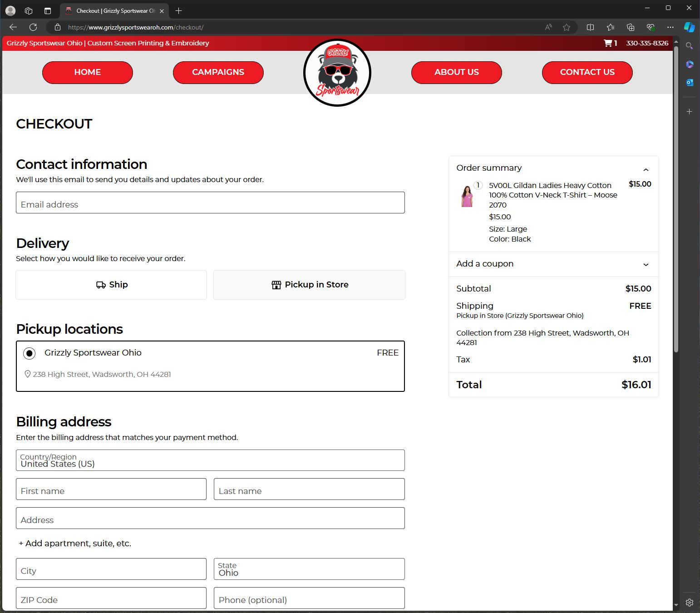
Task: Collapse the Order summary section
Action: pyautogui.click(x=646, y=169)
